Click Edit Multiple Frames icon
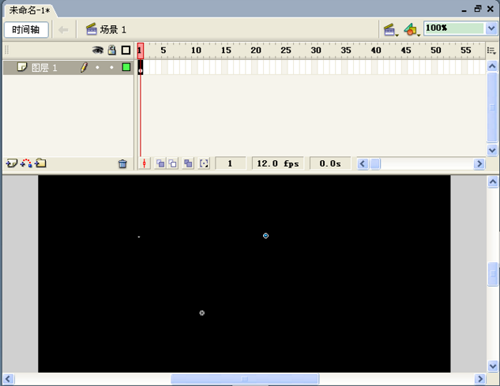500x386 pixels. click(x=188, y=163)
